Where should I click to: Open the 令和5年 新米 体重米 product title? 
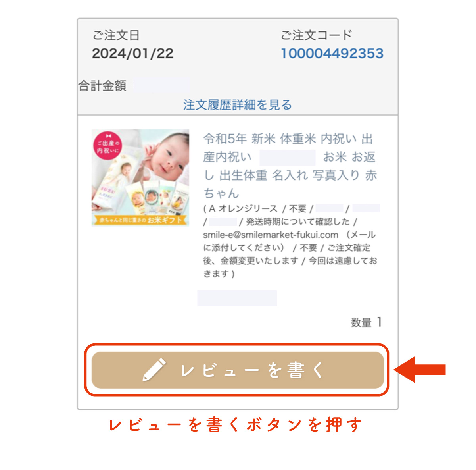[290, 166]
